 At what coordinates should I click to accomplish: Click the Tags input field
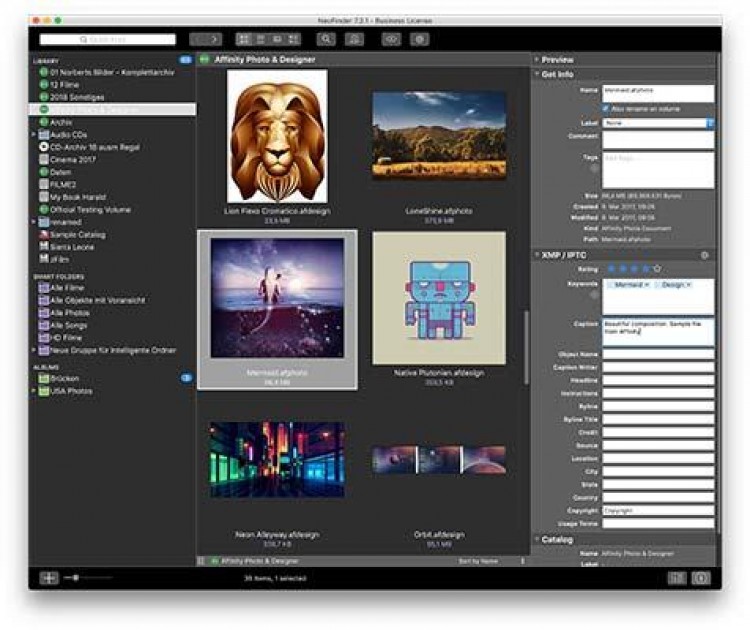pyautogui.click(x=658, y=170)
